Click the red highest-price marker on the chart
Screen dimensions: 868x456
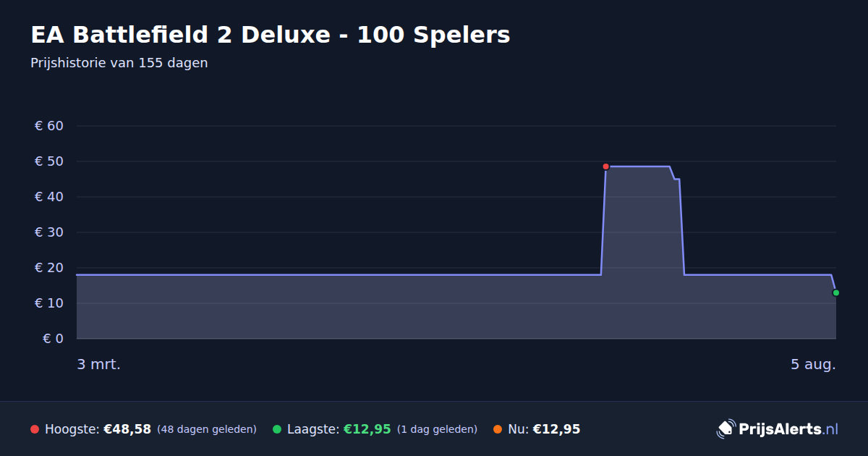tap(605, 166)
